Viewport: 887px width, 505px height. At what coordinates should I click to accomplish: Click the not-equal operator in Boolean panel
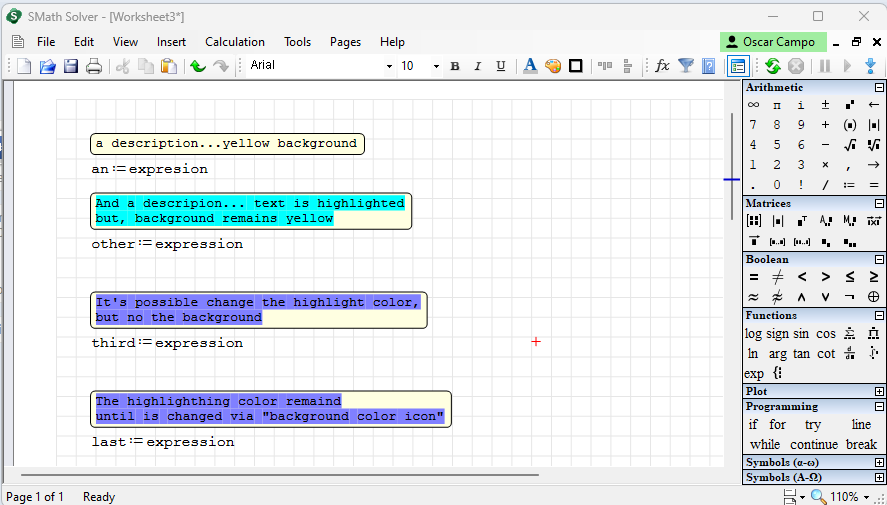click(x=777, y=277)
